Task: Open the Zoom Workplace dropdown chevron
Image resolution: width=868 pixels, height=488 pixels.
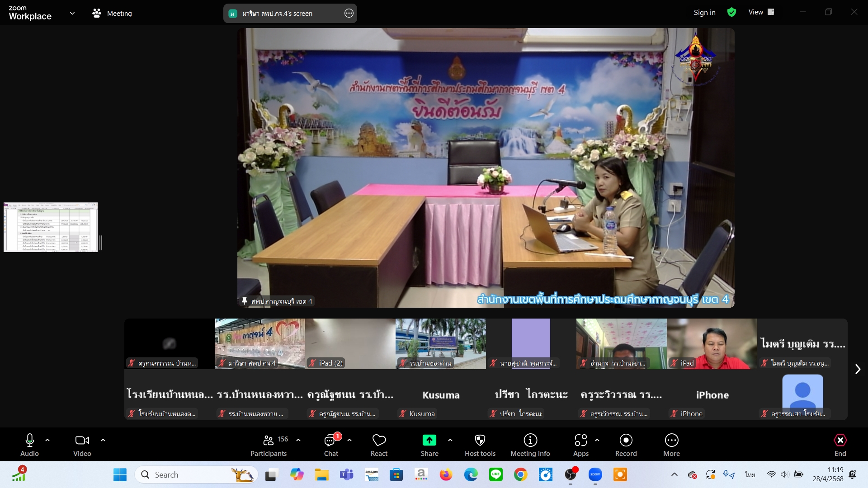Action: coord(72,14)
